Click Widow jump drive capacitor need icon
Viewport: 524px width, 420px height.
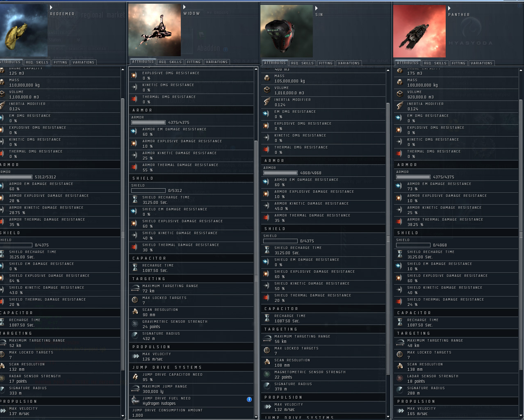(x=135, y=377)
